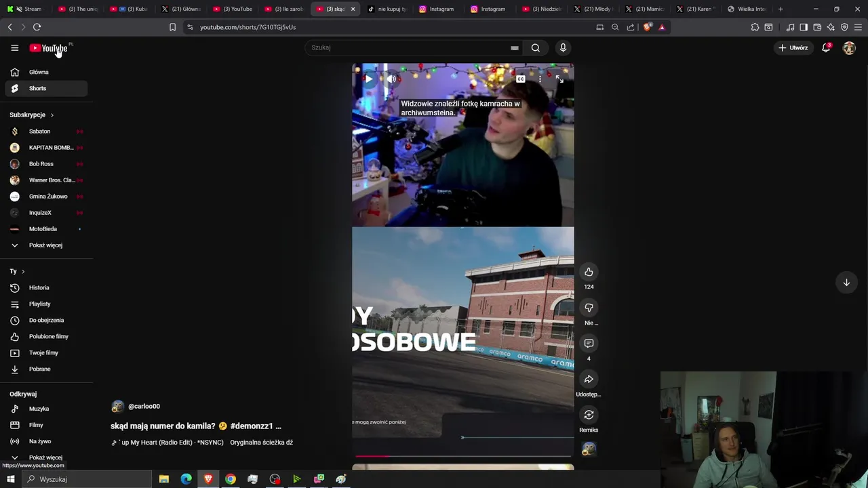Mute the short's volume

pos(391,79)
